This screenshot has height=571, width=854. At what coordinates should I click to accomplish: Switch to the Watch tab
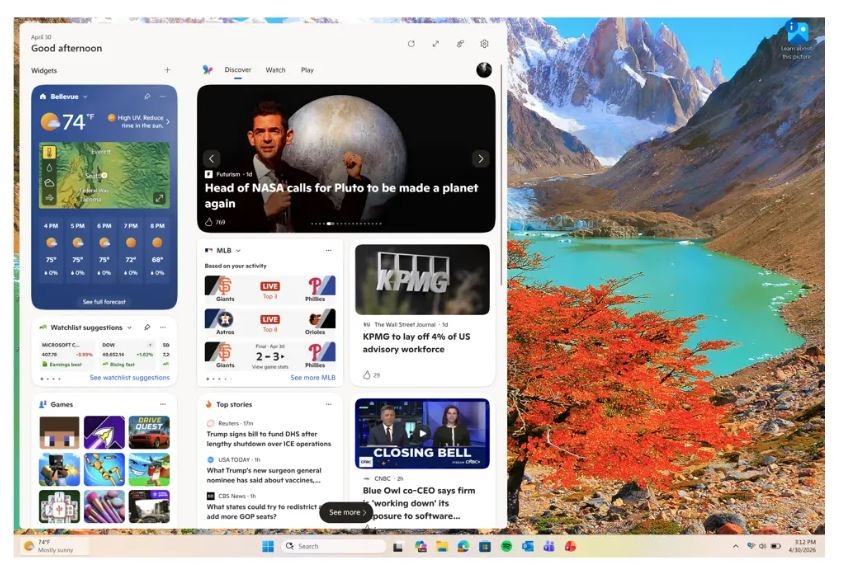click(x=275, y=70)
